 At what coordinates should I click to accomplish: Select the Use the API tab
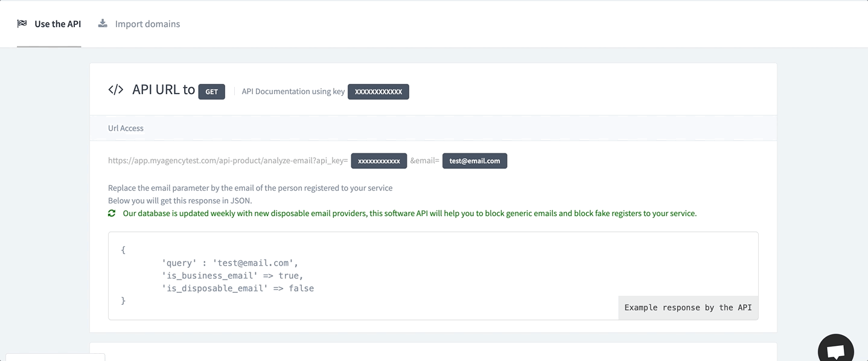point(57,24)
